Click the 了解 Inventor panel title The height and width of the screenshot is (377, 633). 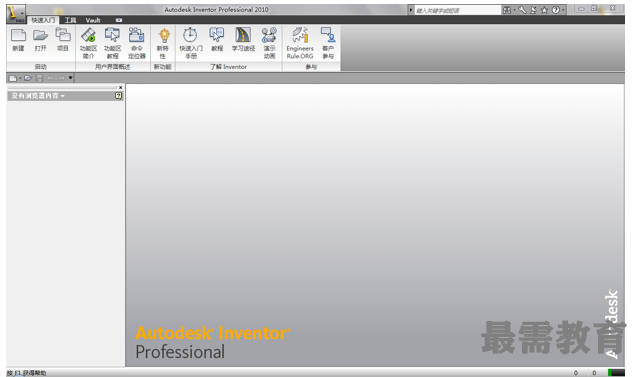[228, 67]
